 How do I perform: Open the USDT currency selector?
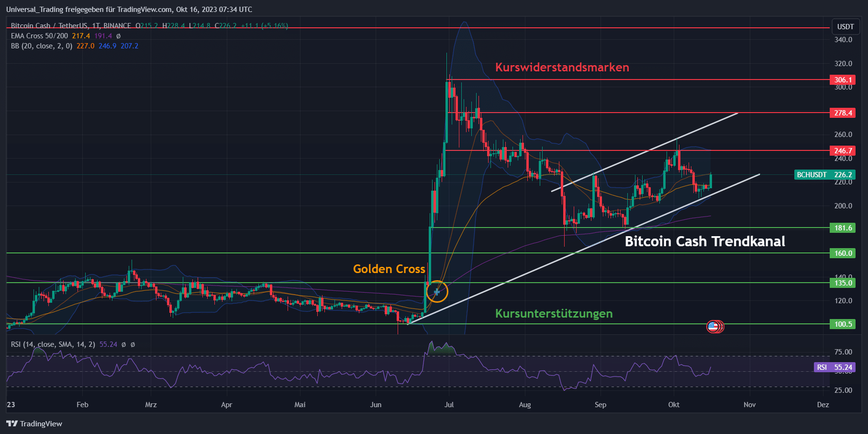tap(846, 27)
